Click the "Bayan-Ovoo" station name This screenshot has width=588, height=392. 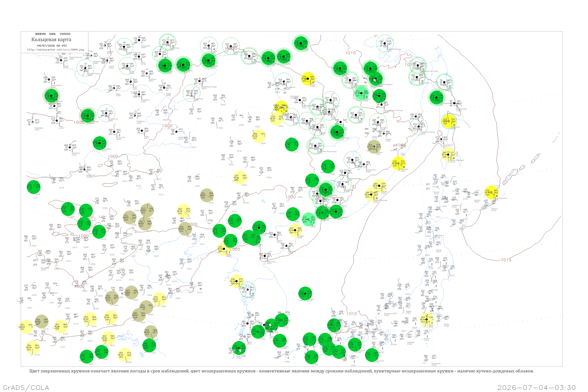click(113, 119)
